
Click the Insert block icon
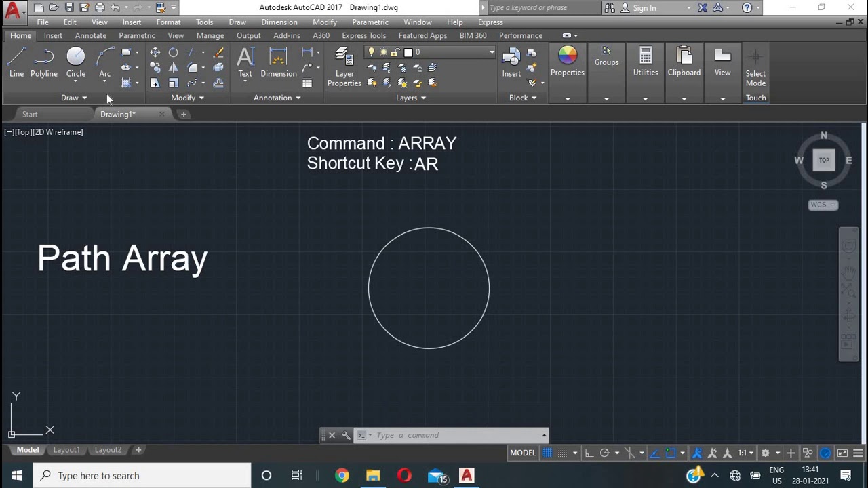click(x=511, y=62)
